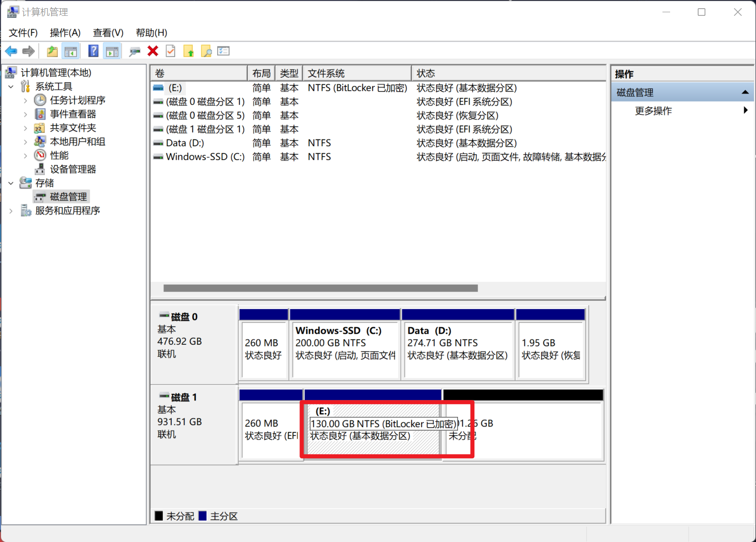Click the gray Forward arrow toolbar icon
The width and height of the screenshot is (756, 542).
[29, 51]
